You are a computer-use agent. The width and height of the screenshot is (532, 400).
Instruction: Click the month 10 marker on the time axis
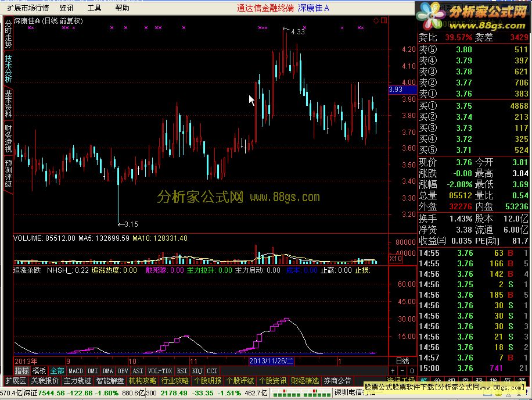coord(132,361)
